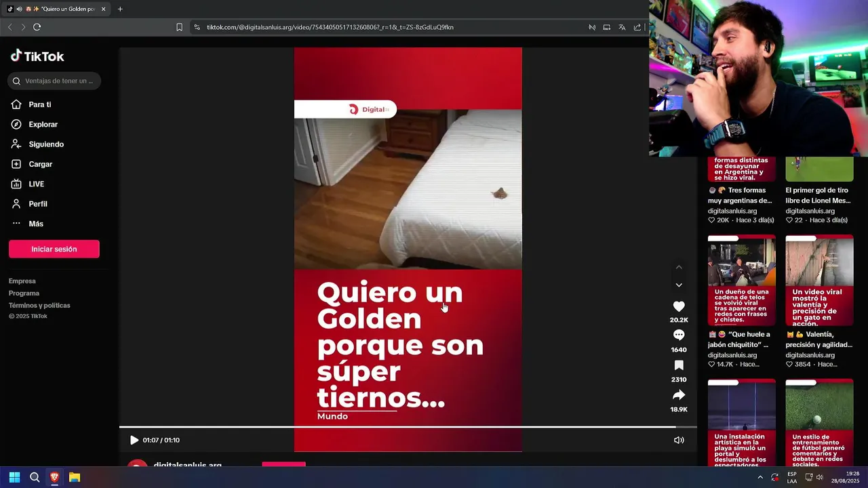
Task: Open 'Tres formas muy argentinas' video title
Action: point(740,195)
